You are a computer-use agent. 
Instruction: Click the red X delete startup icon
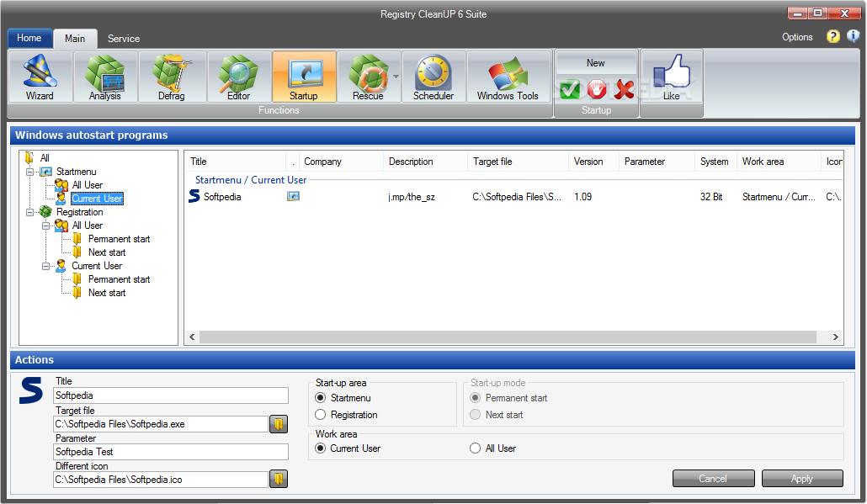click(x=625, y=89)
